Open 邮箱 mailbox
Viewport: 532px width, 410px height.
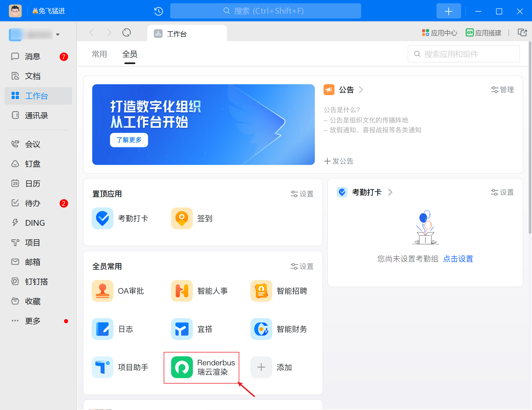point(38,262)
